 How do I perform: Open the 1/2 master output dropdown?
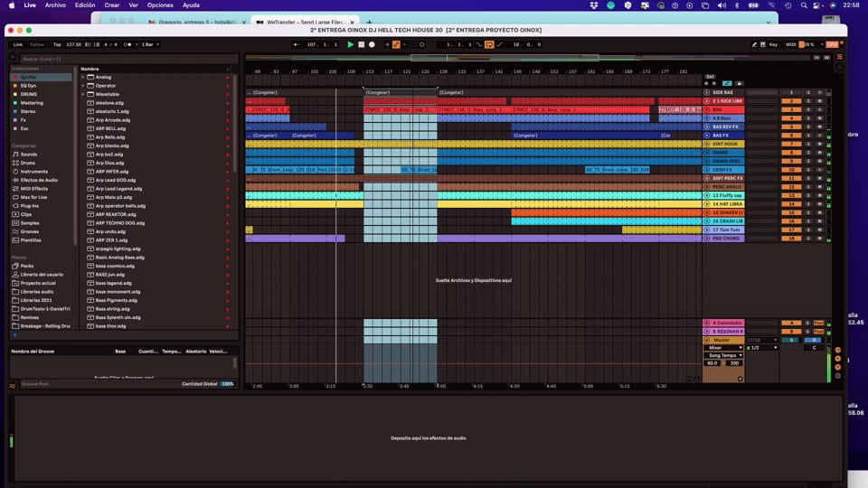tap(761, 348)
